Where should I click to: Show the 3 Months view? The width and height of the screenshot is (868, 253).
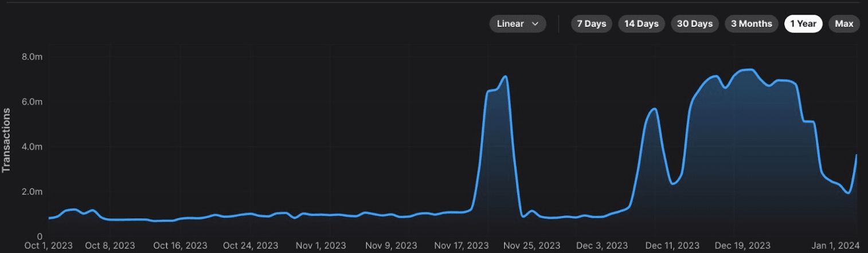(x=751, y=24)
